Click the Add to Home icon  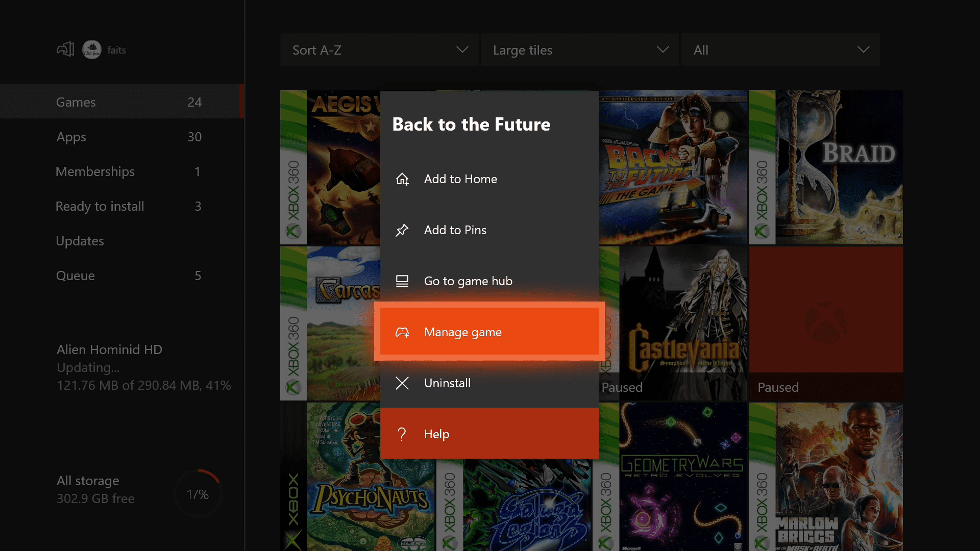pos(403,178)
